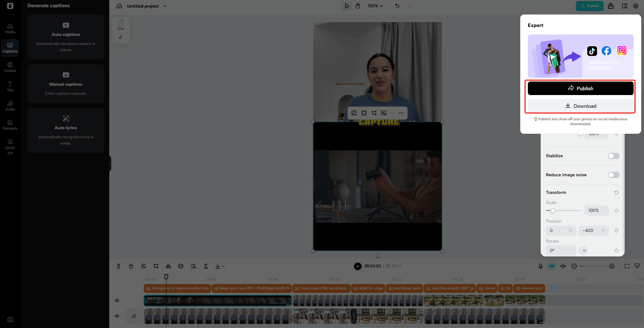Viewport: 644px width, 328px height.
Task: Delete the selected clip using the trash icon
Action: tap(131, 266)
